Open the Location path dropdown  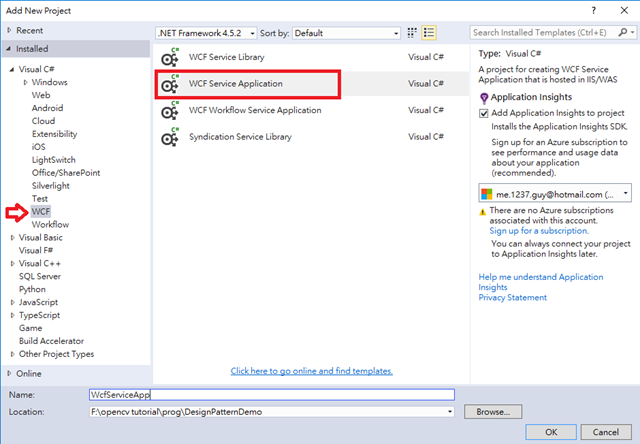tap(450, 412)
